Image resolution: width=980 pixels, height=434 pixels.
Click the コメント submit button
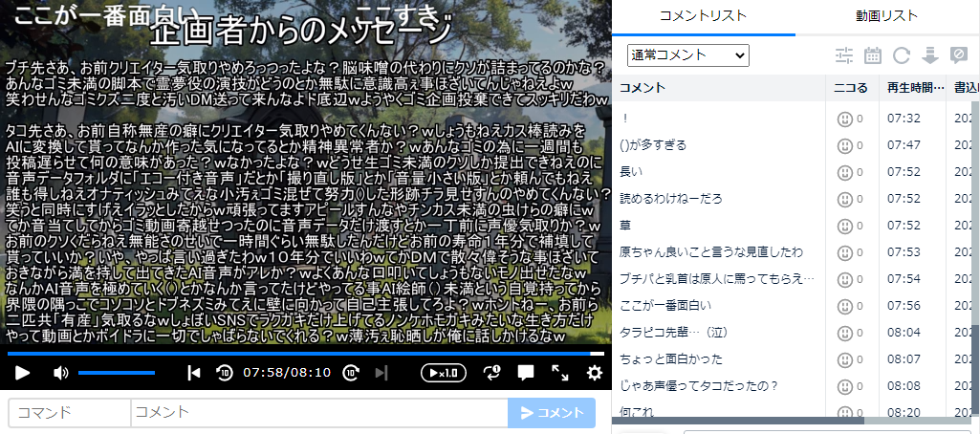[x=552, y=412]
